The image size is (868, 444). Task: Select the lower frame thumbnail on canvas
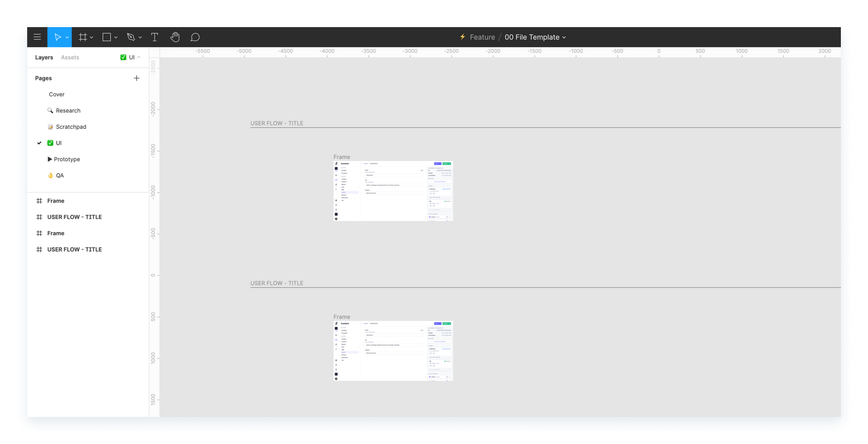pos(393,351)
